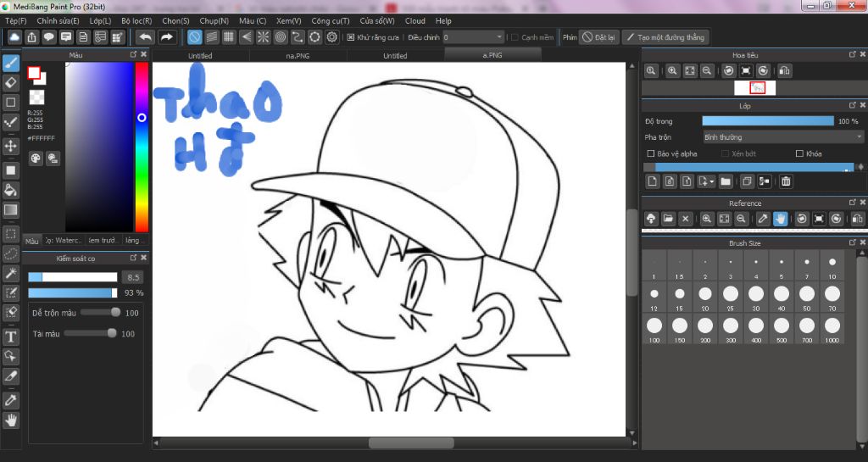The image size is (868, 462).
Task: Choose brush size 100
Action: (x=654, y=329)
